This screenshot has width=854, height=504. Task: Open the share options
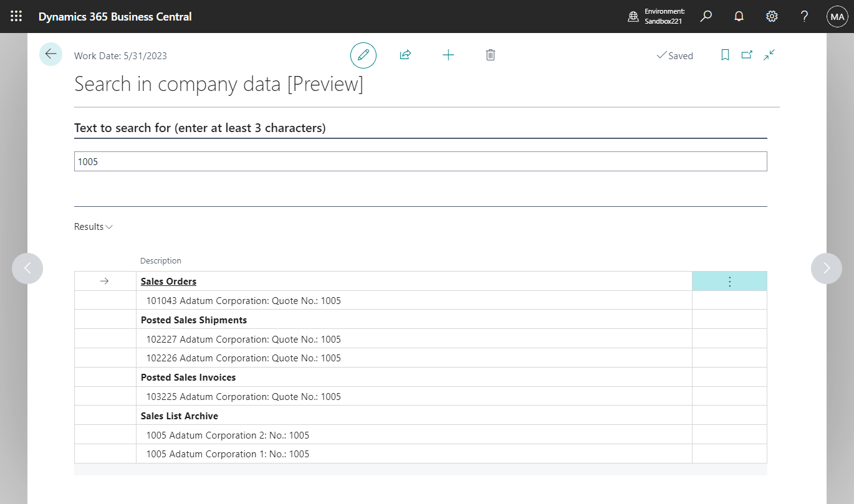[x=405, y=55]
